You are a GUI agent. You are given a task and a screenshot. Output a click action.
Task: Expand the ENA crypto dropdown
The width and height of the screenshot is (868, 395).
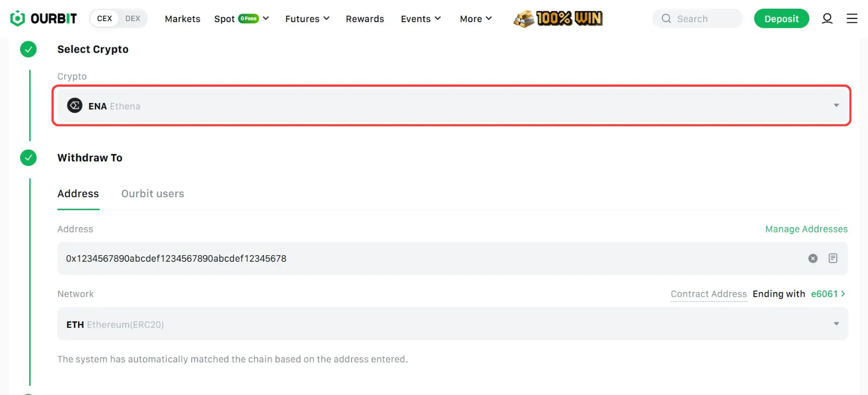click(x=836, y=106)
